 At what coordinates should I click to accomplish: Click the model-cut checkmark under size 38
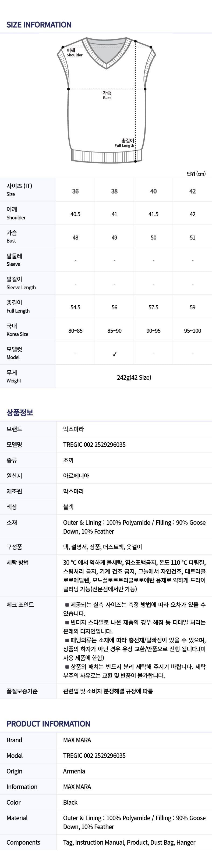click(x=114, y=354)
